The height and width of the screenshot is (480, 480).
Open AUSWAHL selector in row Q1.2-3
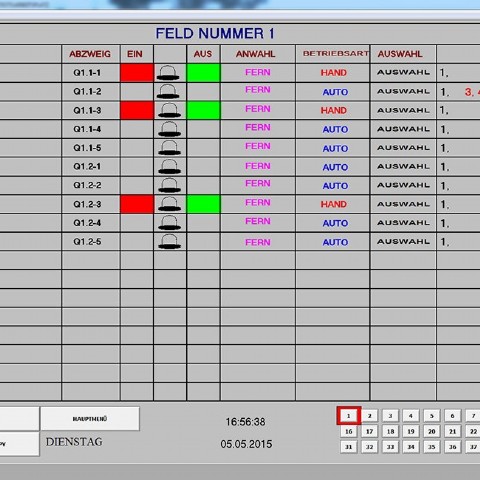[x=403, y=204]
